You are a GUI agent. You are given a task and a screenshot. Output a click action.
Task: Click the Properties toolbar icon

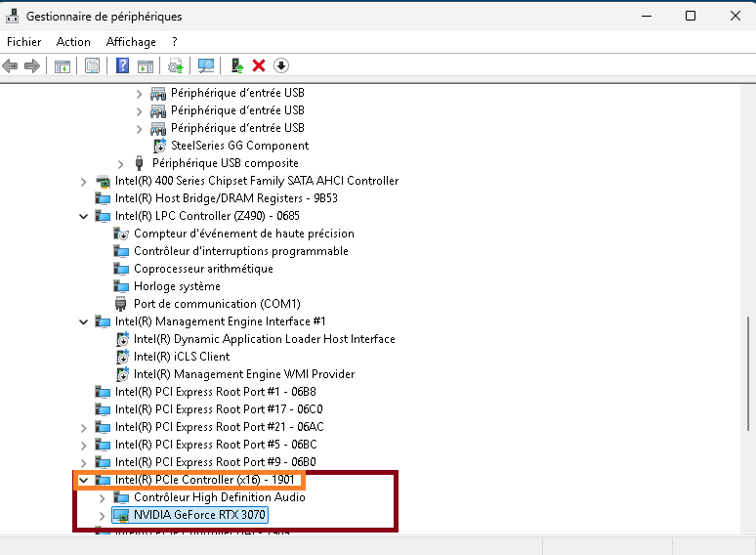tap(92, 65)
